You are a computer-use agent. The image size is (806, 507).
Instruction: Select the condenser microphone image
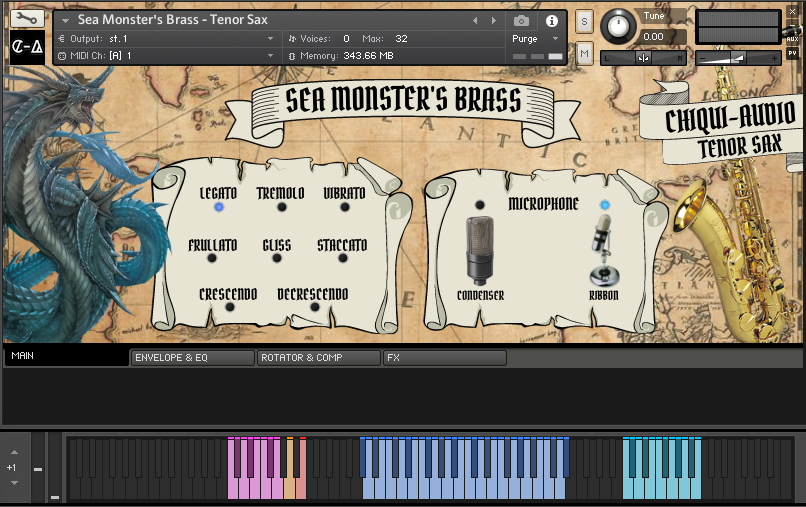481,250
